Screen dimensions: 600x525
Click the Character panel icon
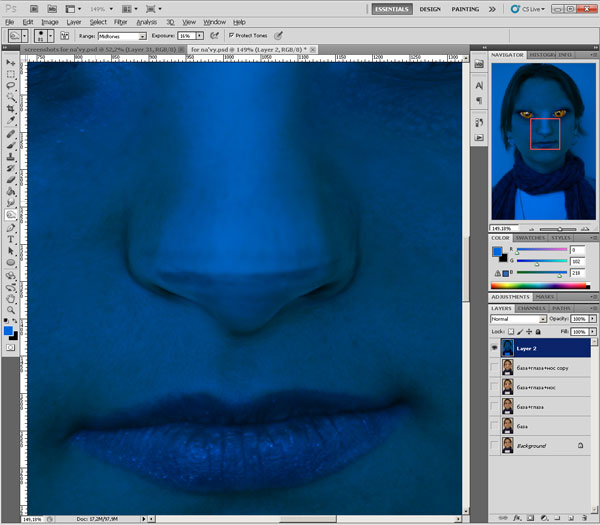(x=479, y=86)
